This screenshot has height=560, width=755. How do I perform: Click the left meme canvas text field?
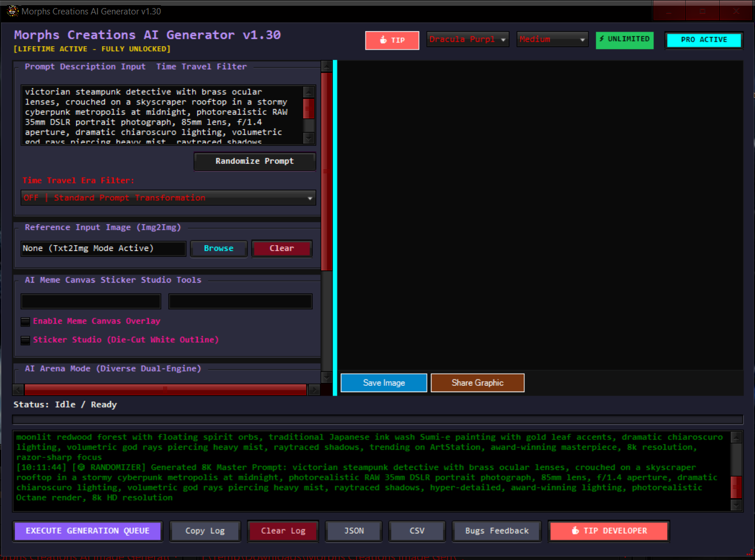pyautogui.click(x=91, y=301)
